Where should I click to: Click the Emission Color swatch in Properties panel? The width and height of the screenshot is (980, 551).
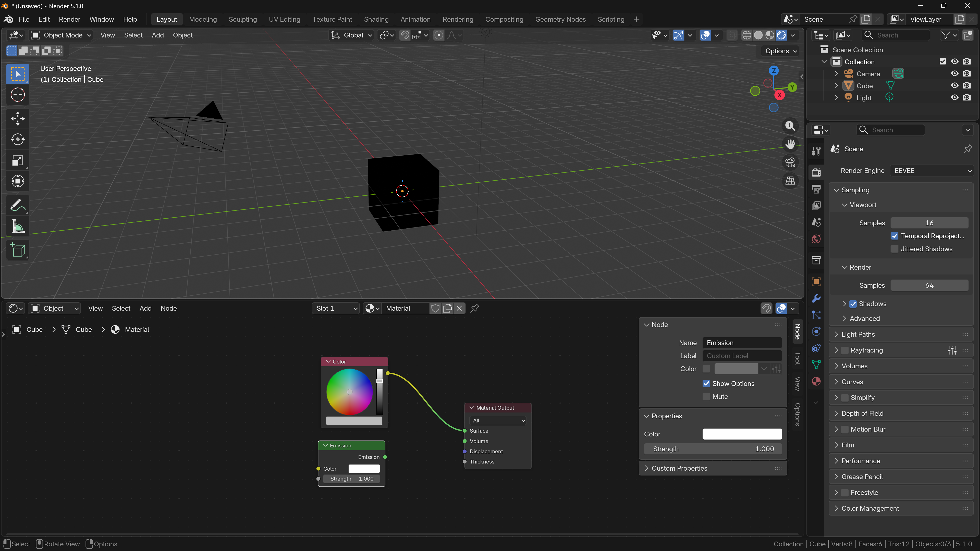tap(742, 434)
